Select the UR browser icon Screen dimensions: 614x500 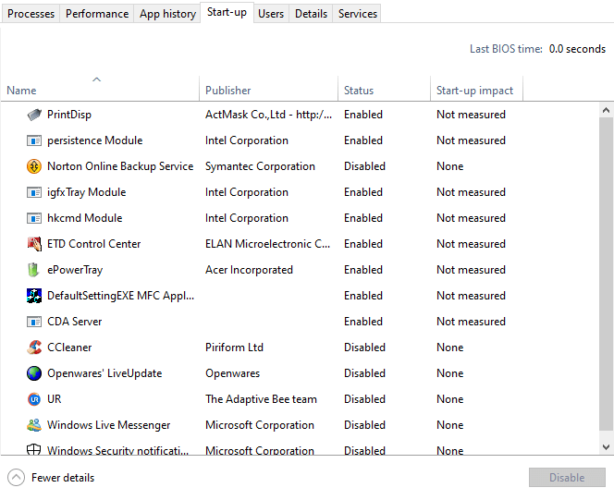[x=34, y=399]
